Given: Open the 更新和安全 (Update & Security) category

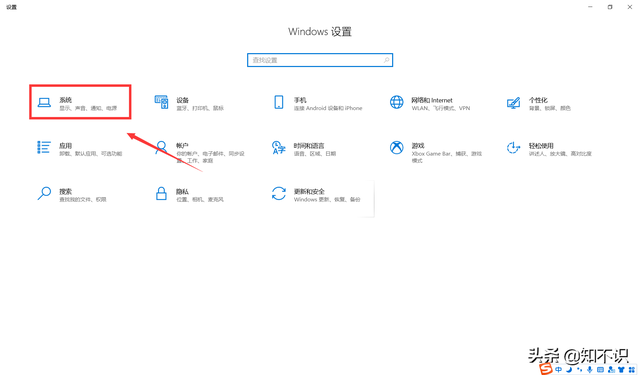Looking at the screenshot, I should click(316, 194).
